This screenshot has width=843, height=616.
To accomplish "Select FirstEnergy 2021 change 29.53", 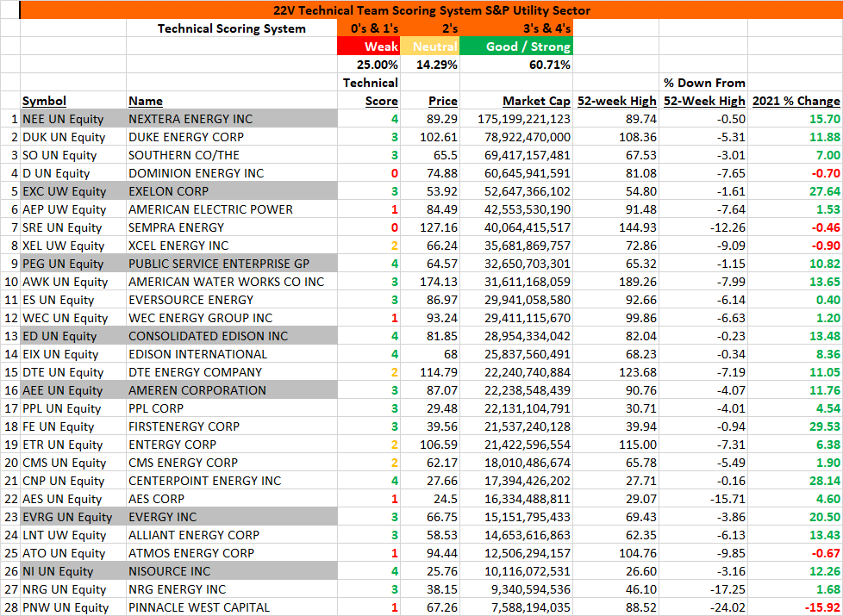I will point(795,426).
